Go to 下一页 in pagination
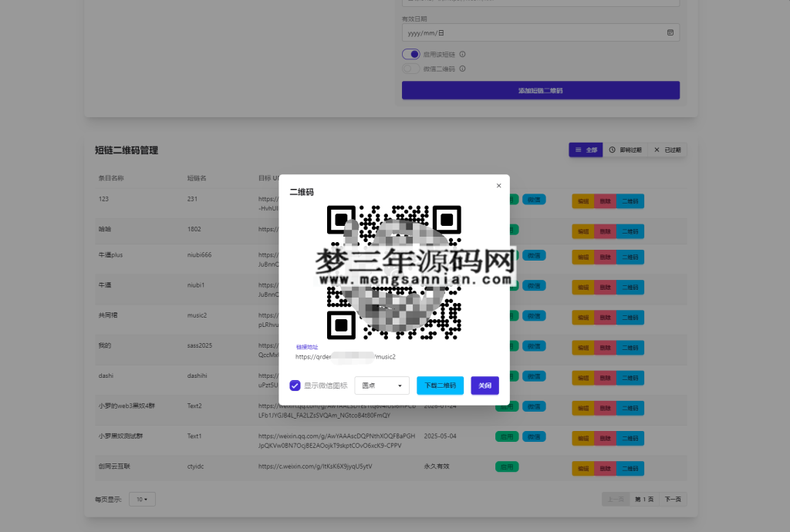This screenshot has width=790, height=532. click(x=673, y=500)
